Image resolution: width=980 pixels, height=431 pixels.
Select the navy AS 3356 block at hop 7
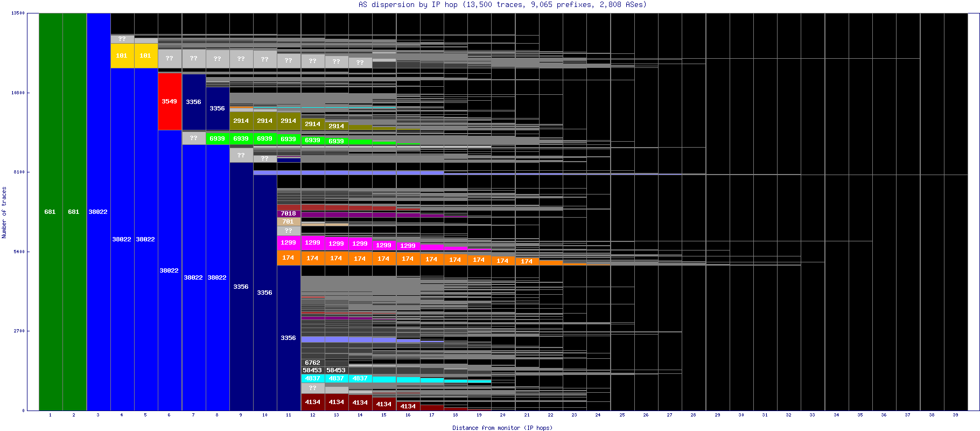tap(194, 102)
